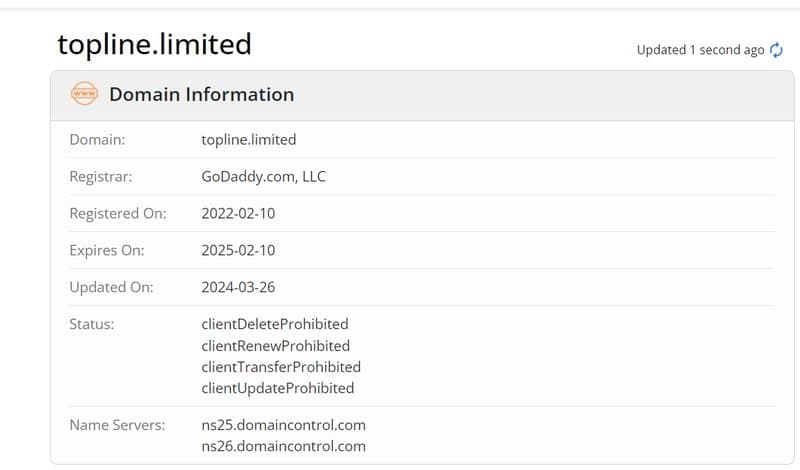Image resolution: width=800 pixels, height=470 pixels.
Task: Click the clientUpdateProhibited status
Action: click(278, 388)
